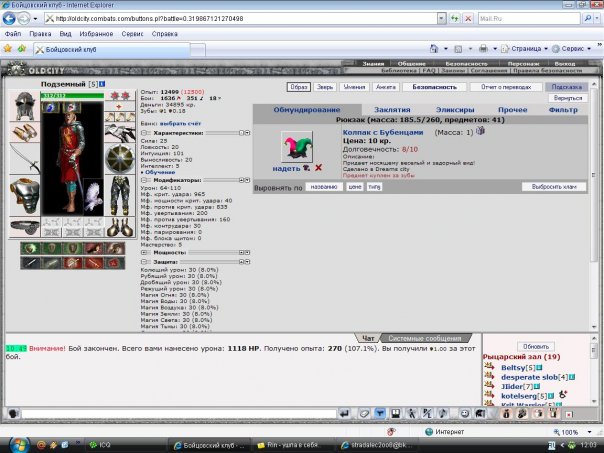Open the smiley emoticons picker
Screen dimensions: 604x453
(x=465, y=413)
